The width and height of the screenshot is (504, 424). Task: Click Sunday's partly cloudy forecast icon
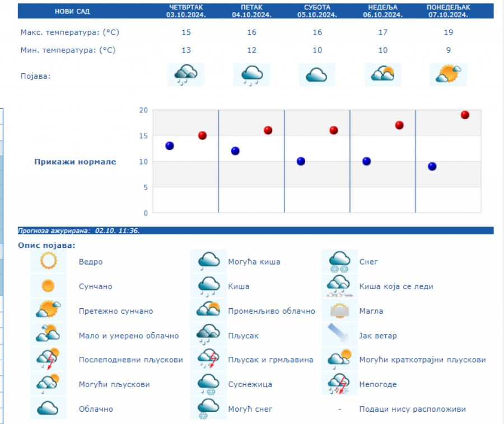click(x=382, y=74)
